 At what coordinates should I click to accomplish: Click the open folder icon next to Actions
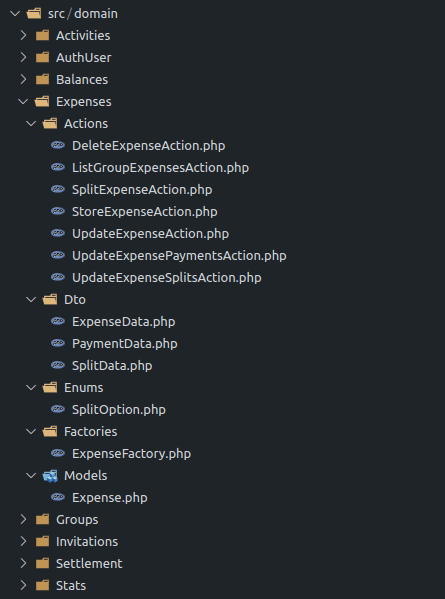(x=50, y=124)
